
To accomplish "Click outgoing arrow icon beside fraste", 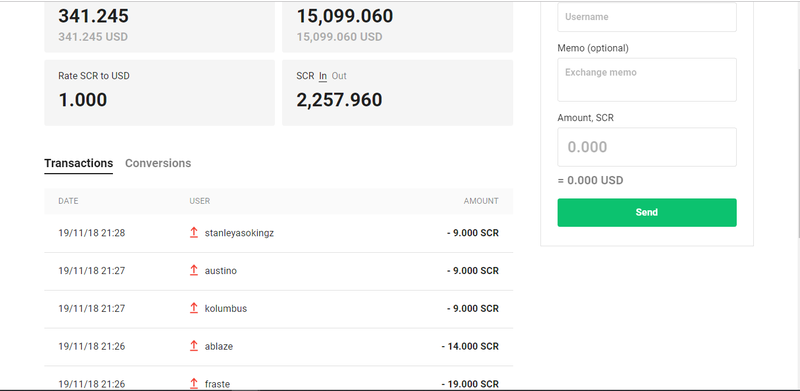I will click(x=193, y=383).
